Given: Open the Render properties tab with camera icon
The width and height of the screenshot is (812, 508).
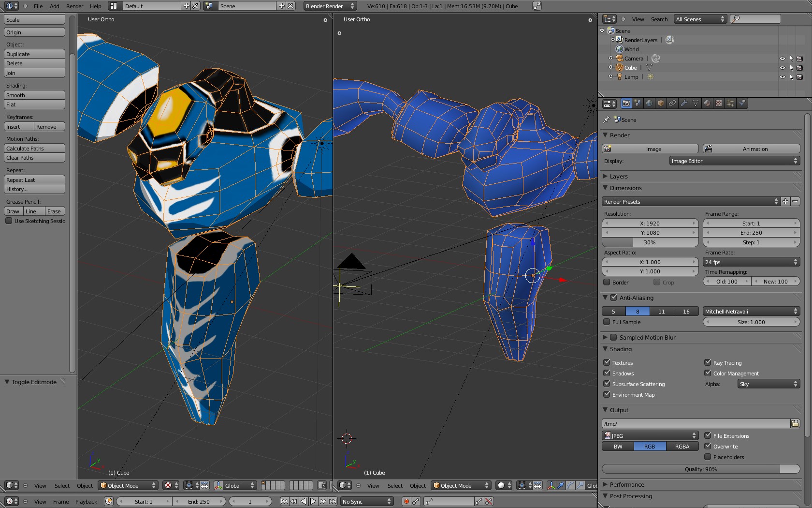Looking at the screenshot, I should click(x=626, y=103).
